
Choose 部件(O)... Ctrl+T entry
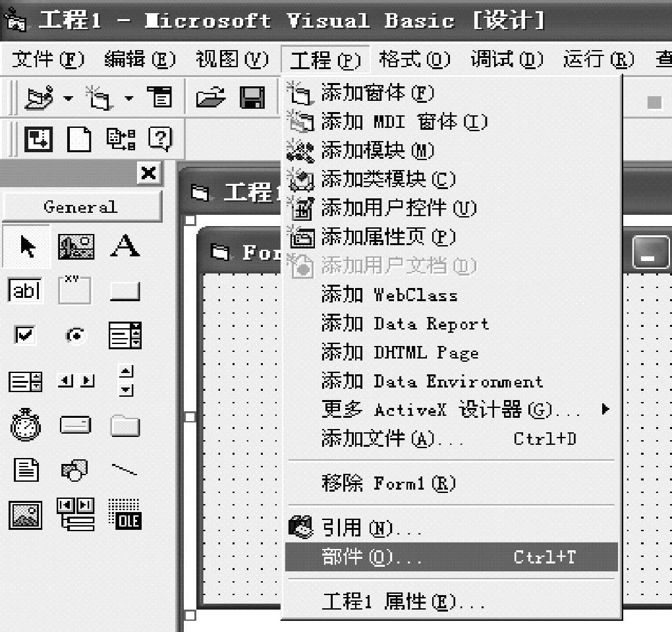coord(451,557)
